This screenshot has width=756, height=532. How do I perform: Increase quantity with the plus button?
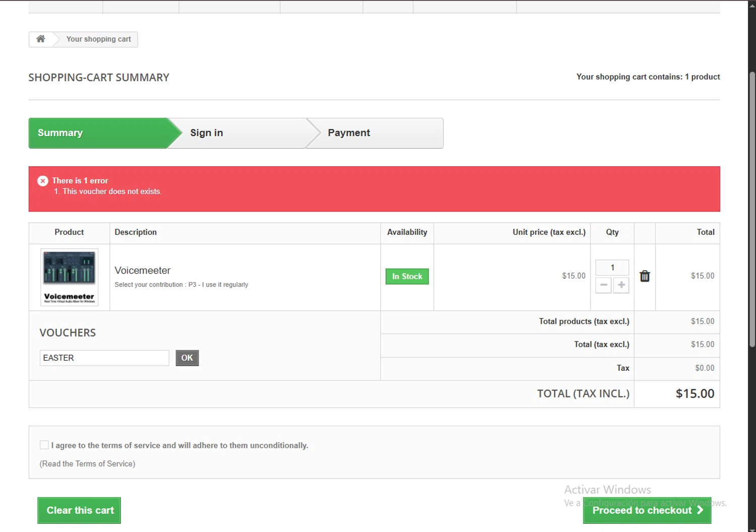(x=621, y=285)
